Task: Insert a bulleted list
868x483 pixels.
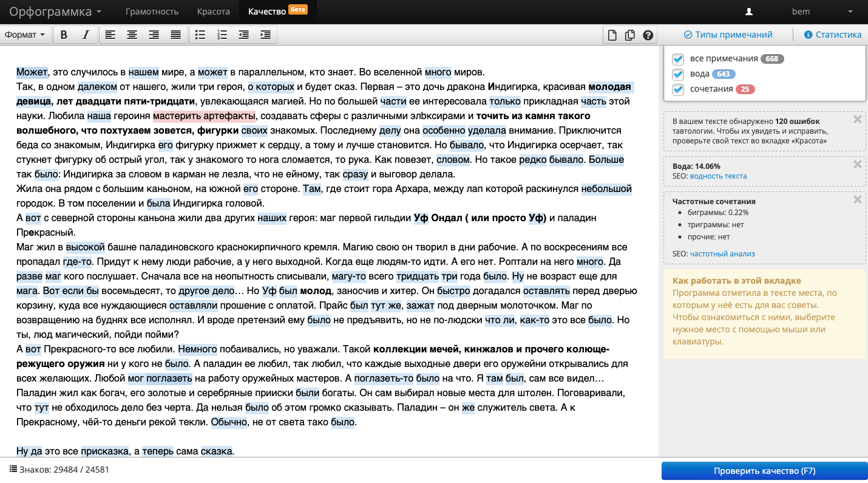Action: 200,35
